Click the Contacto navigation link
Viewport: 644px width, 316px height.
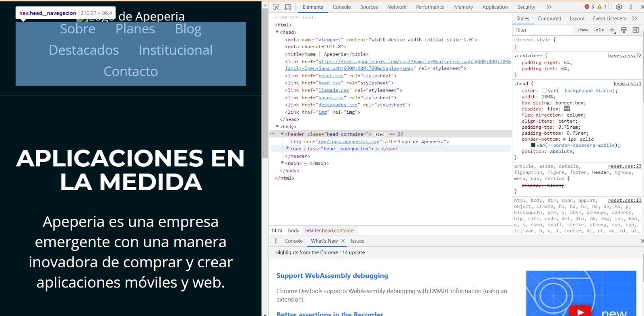[x=131, y=72]
